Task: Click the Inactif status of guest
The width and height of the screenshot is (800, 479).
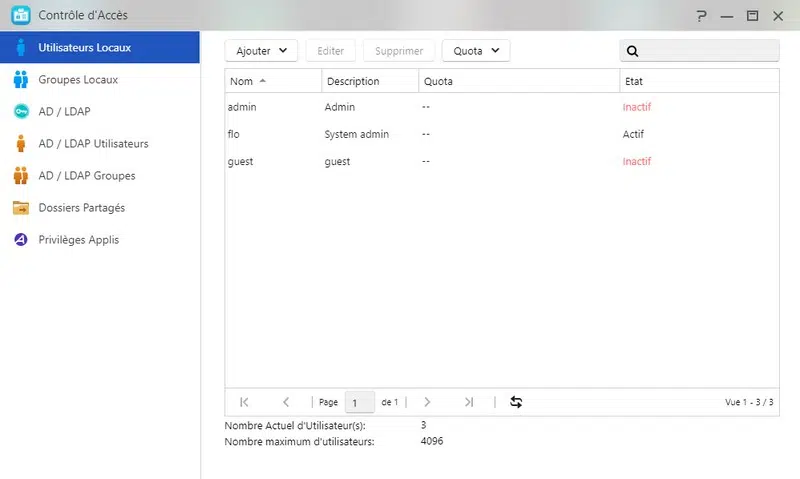Action: click(x=637, y=161)
